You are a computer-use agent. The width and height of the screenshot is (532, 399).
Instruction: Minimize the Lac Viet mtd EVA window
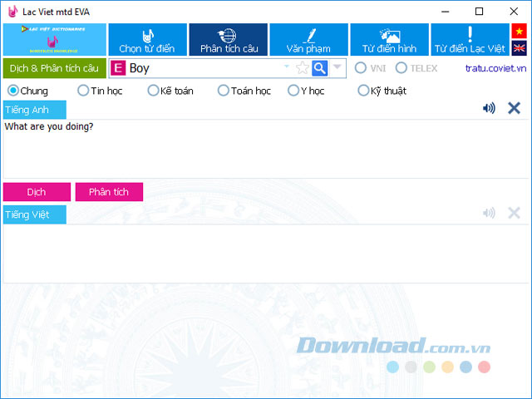click(446, 12)
